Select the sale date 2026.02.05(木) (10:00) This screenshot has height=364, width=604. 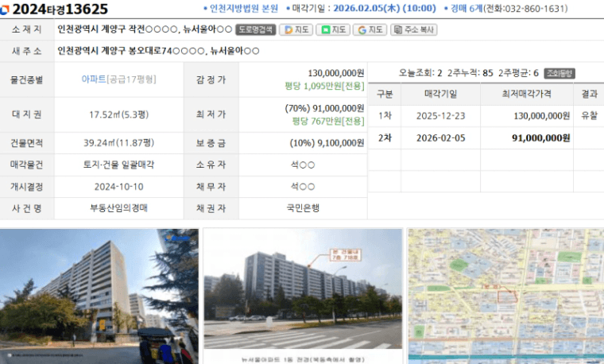coord(385,9)
